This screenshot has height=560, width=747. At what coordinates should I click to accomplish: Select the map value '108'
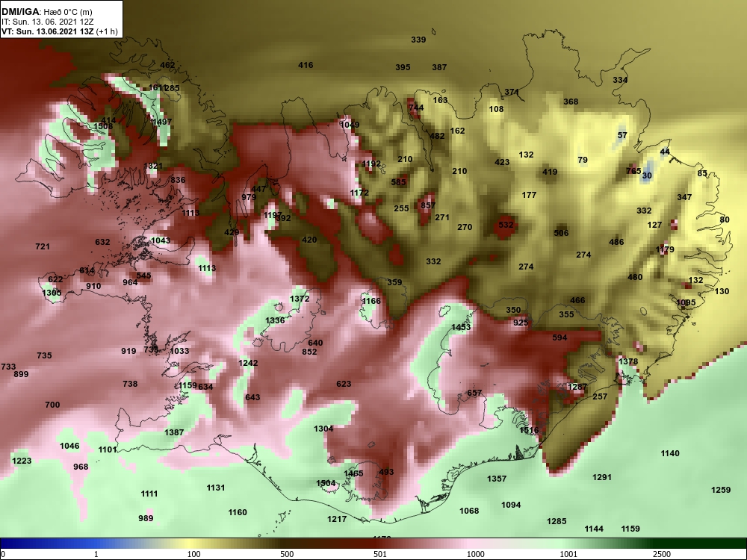coord(496,109)
